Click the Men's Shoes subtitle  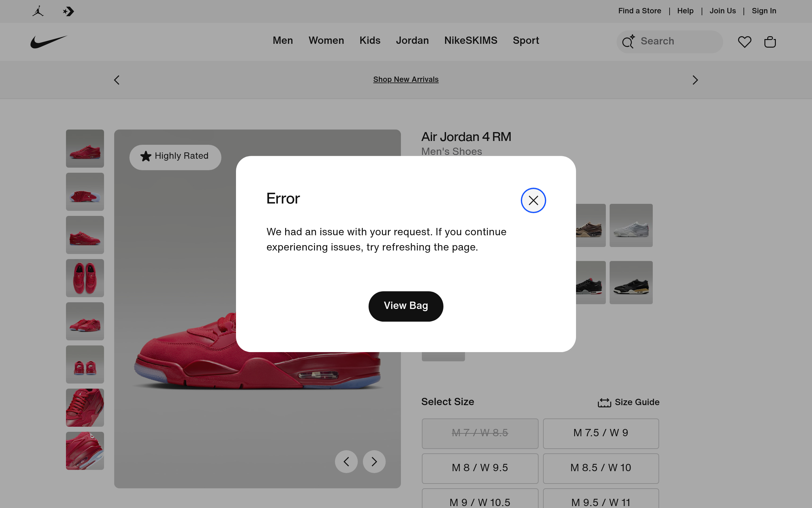click(452, 151)
